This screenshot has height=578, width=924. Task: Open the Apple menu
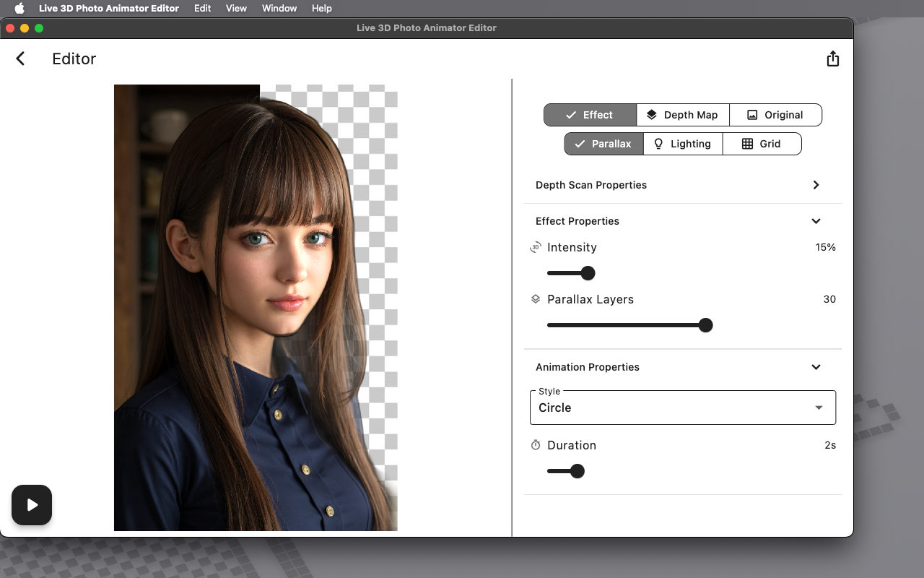(19, 9)
